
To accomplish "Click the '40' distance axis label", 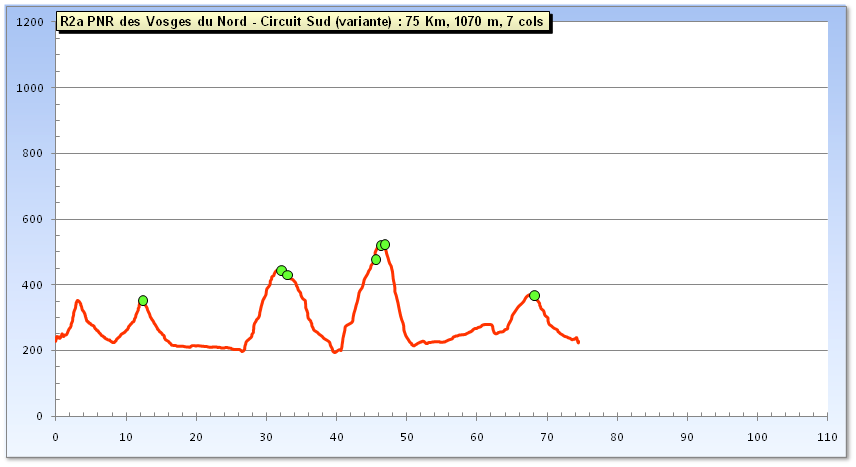I will (337, 437).
